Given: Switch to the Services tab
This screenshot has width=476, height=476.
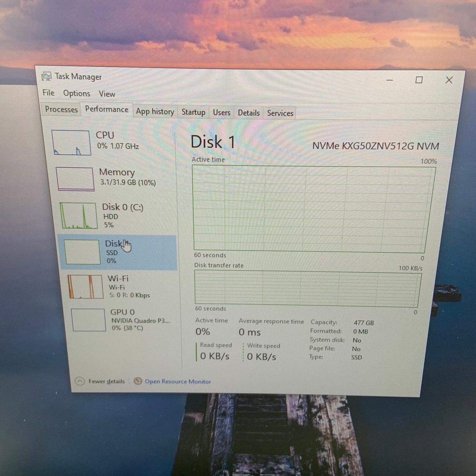Looking at the screenshot, I should point(280,113).
